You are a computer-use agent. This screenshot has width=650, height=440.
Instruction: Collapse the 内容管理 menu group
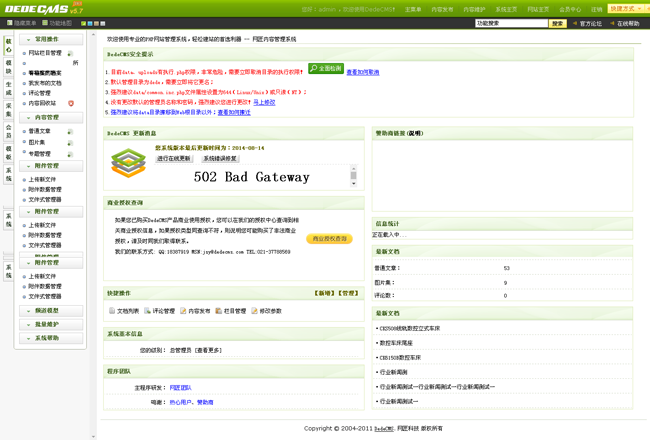[x=51, y=118]
